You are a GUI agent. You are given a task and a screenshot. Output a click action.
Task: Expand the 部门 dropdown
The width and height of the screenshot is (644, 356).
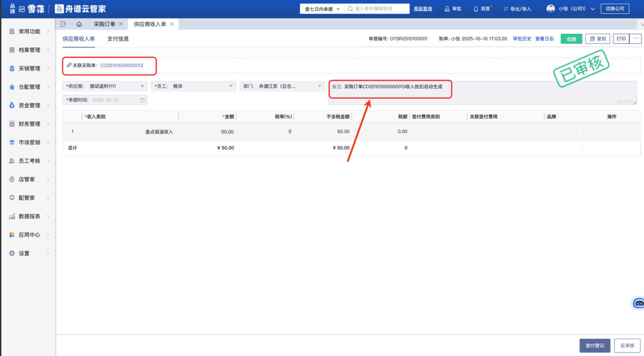coord(319,86)
